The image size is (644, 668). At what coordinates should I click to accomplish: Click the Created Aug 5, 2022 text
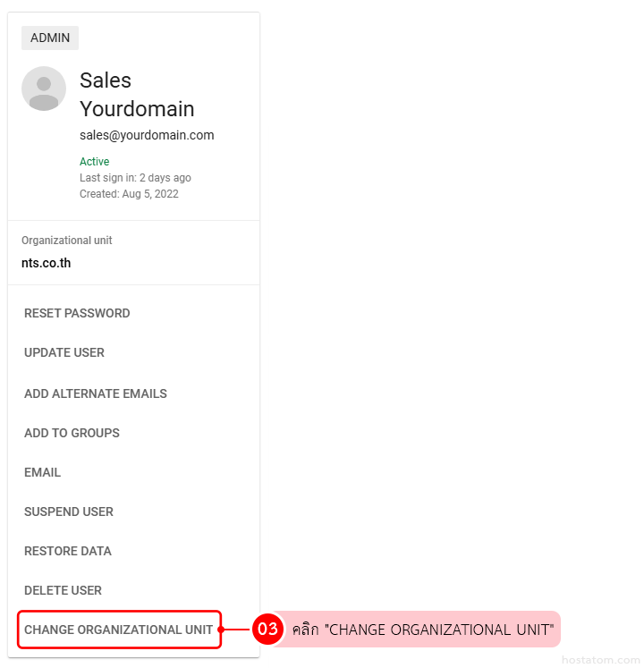point(129,194)
